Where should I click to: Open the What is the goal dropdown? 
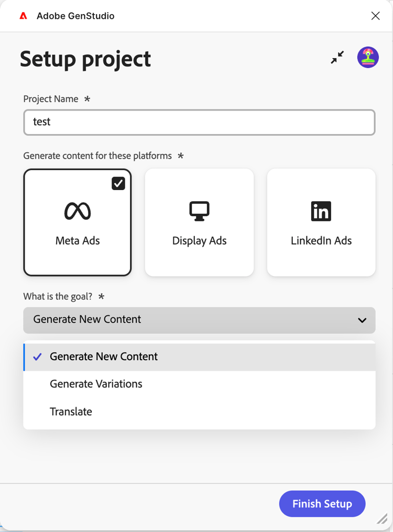[x=199, y=320]
